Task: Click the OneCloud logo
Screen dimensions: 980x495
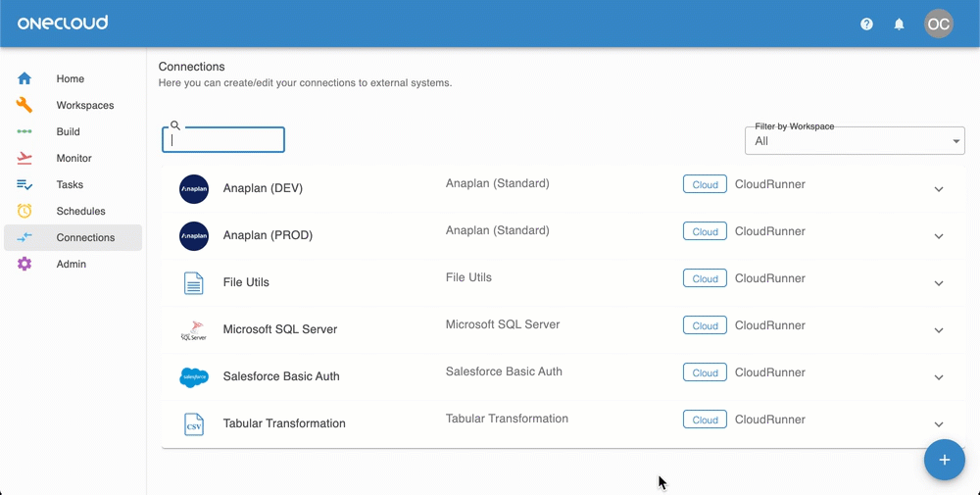Action: [x=63, y=24]
